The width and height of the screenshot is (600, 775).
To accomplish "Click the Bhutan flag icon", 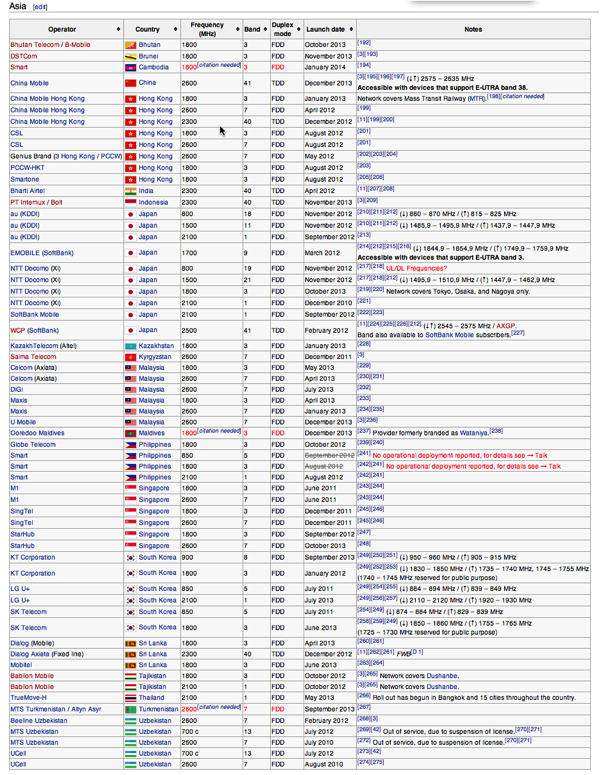I will click(130, 45).
